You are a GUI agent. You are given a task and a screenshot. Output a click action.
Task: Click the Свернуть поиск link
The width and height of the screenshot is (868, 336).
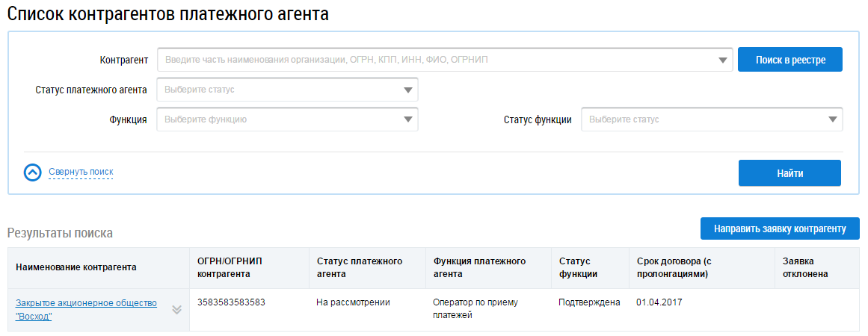pos(81,172)
